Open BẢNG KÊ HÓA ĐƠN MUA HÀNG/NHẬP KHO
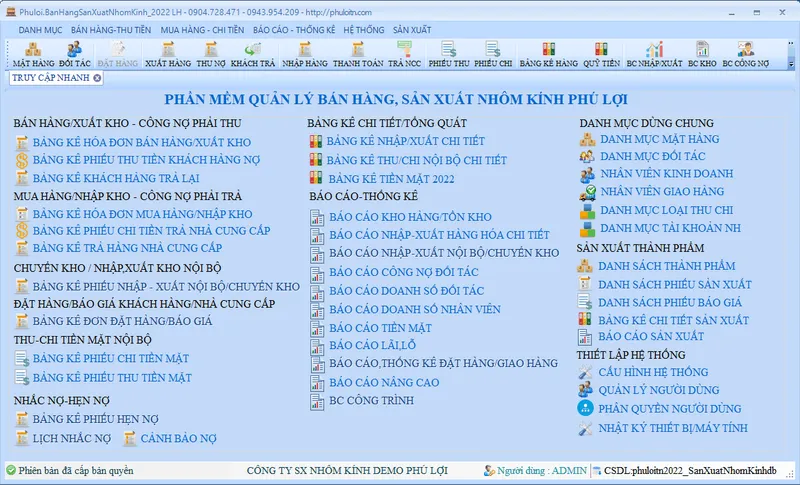 click(142, 214)
